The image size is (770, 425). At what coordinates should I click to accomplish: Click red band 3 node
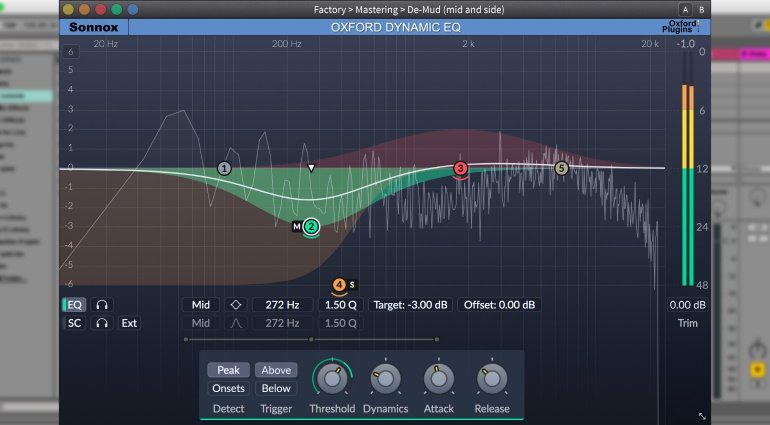[x=460, y=169]
